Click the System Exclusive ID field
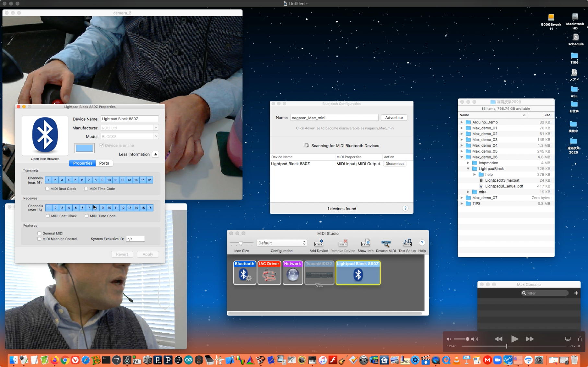588x367 pixels. (x=135, y=239)
